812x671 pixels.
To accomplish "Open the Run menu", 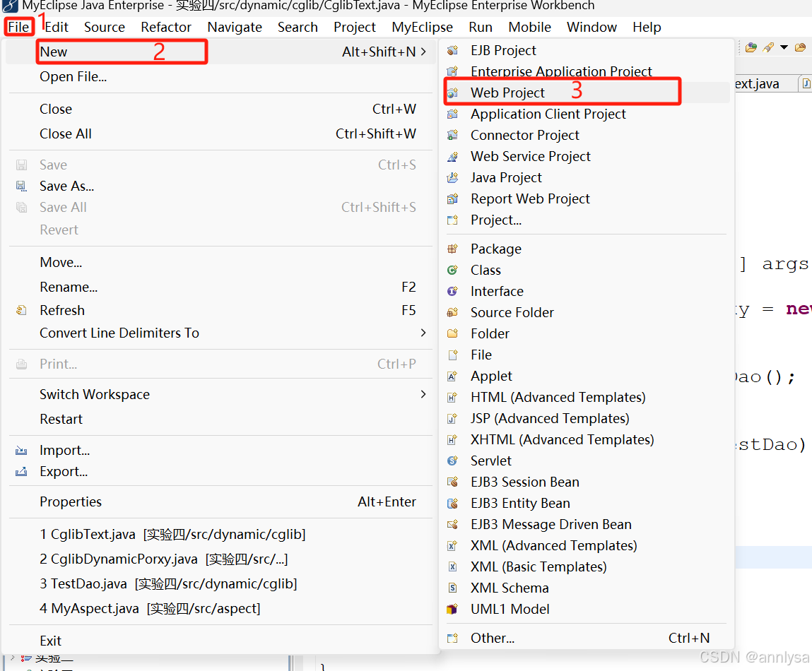I will tap(480, 27).
